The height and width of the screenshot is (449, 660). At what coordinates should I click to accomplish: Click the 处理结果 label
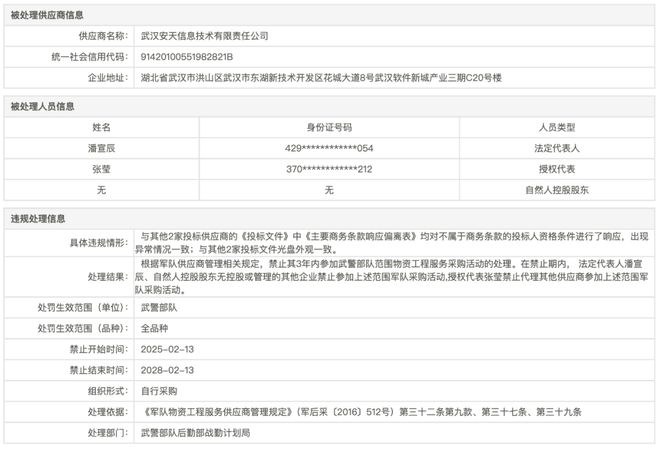108,277
